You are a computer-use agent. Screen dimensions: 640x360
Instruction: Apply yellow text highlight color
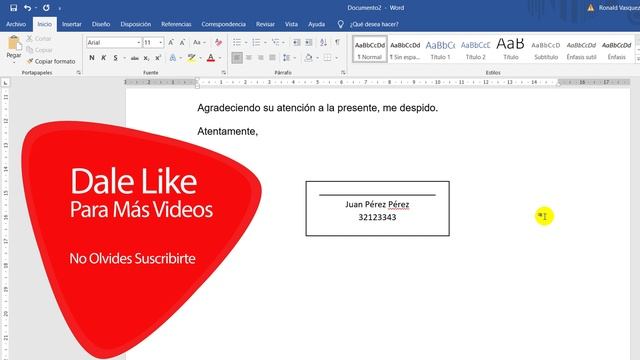coord(191,58)
